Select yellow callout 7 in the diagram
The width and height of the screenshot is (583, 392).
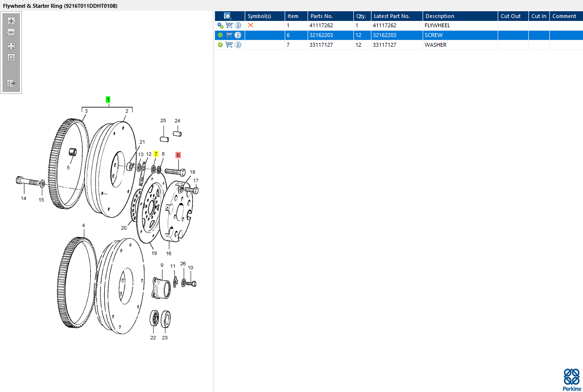coord(156,154)
